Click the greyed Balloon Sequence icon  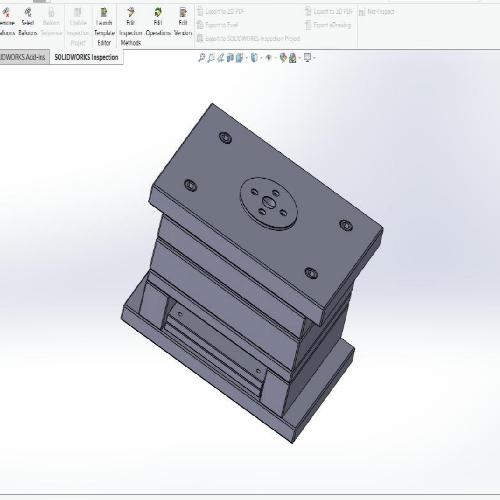51,13
